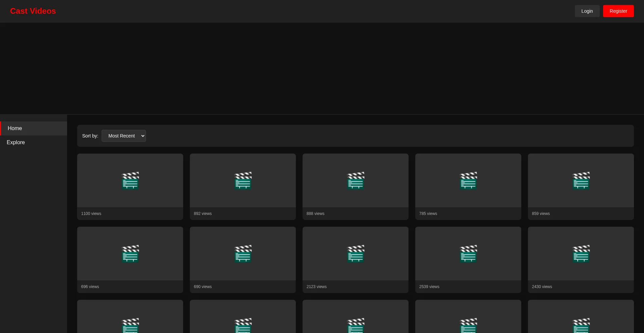The height and width of the screenshot is (333, 644).
Task: Open the Login page
Action: [x=587, y=11]
